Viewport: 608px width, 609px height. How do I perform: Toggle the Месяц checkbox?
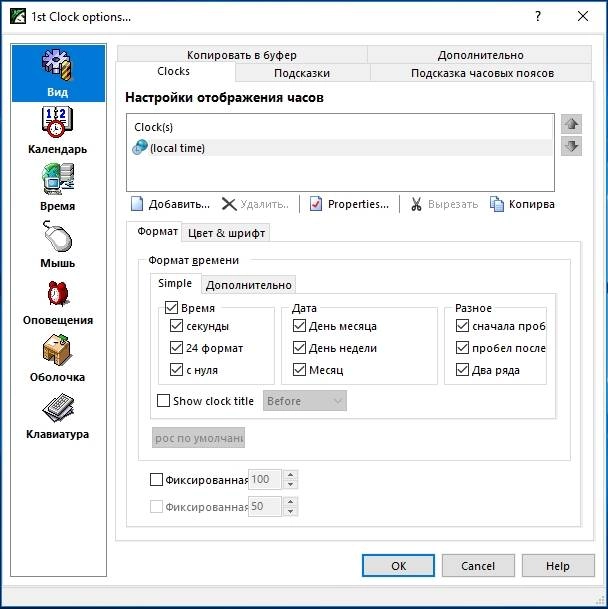click(x=299, y=369)
